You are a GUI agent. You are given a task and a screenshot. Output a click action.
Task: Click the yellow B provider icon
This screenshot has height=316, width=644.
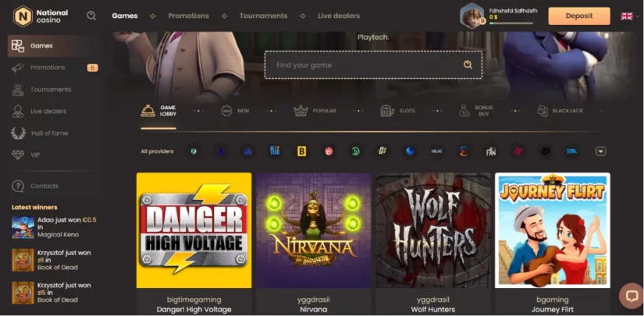pyautogui.click(x=301, y=151)
